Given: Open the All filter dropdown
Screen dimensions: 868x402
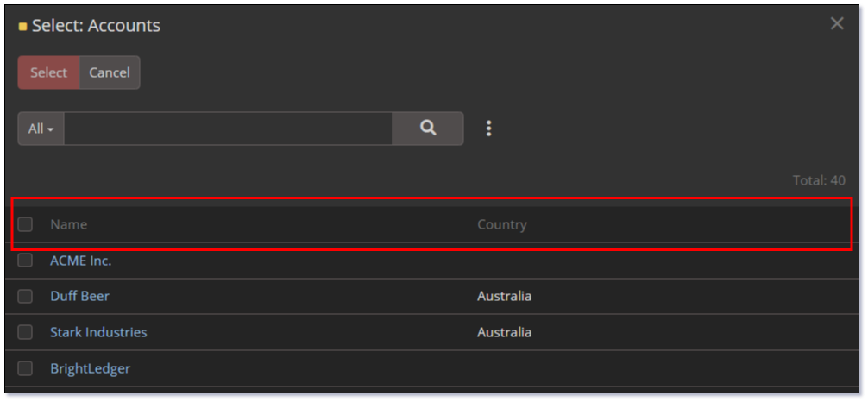Looking at the screenshot, I should point(41,129).
